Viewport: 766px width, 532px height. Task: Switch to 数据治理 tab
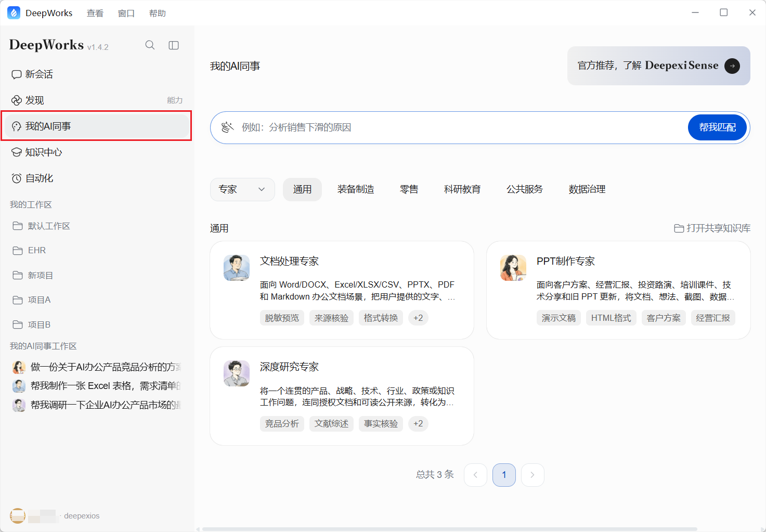[x=587, y=189]
